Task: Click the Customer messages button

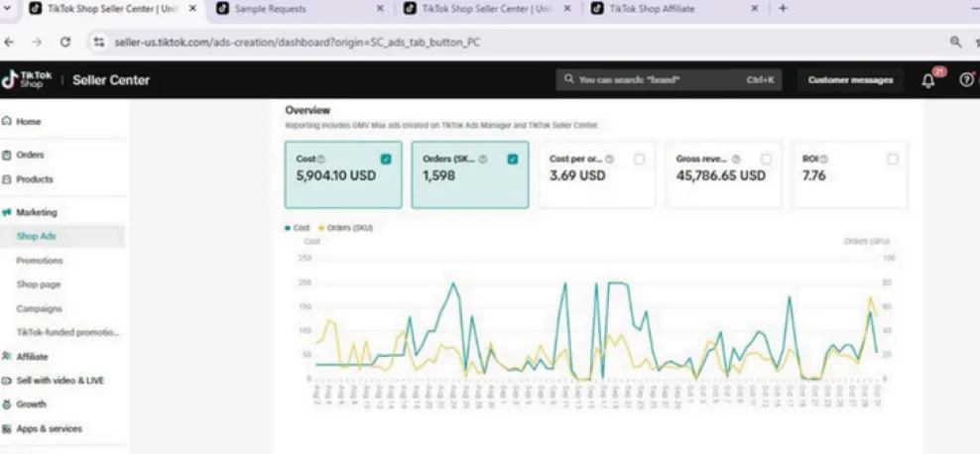Action: (x=851, y=80)
